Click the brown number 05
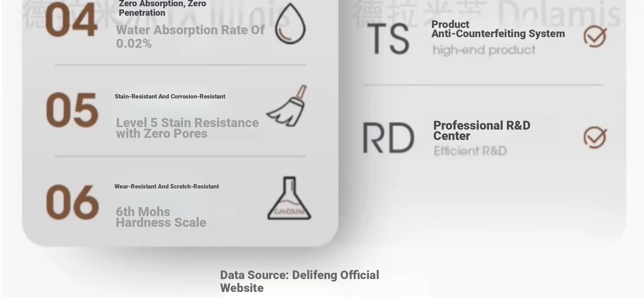Screen dimensions: 644x297 point(72,110)
